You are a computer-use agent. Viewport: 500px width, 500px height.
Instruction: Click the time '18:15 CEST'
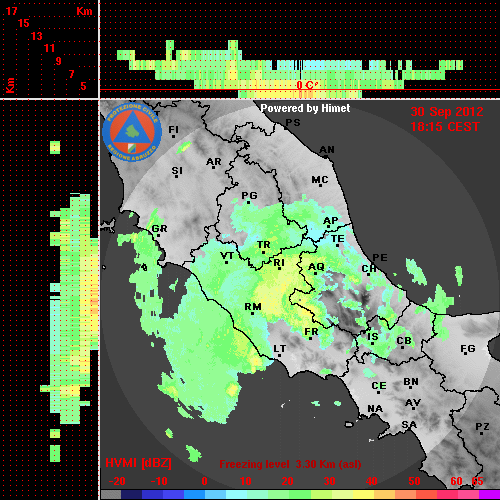445,127
